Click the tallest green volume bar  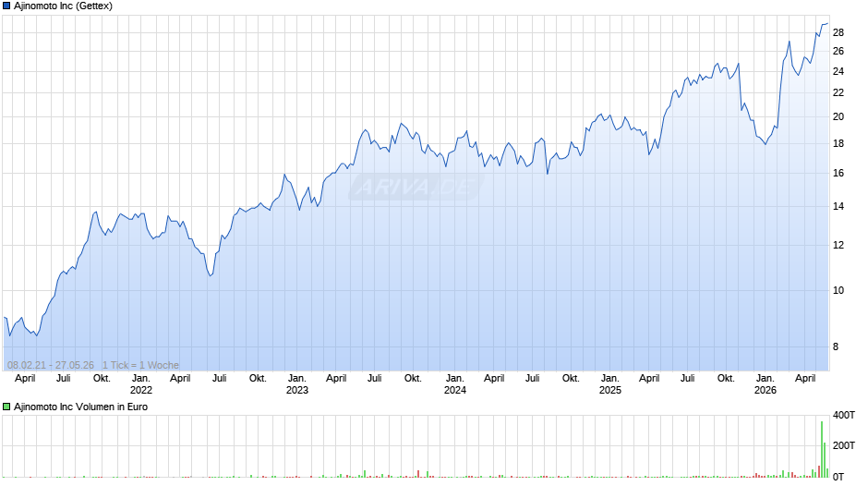(822, 449)
